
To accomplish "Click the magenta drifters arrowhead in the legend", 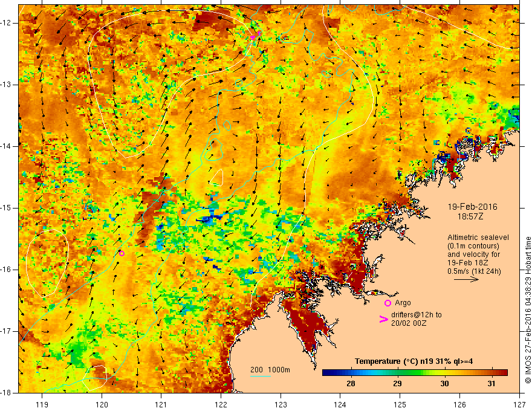I will 383,319.
